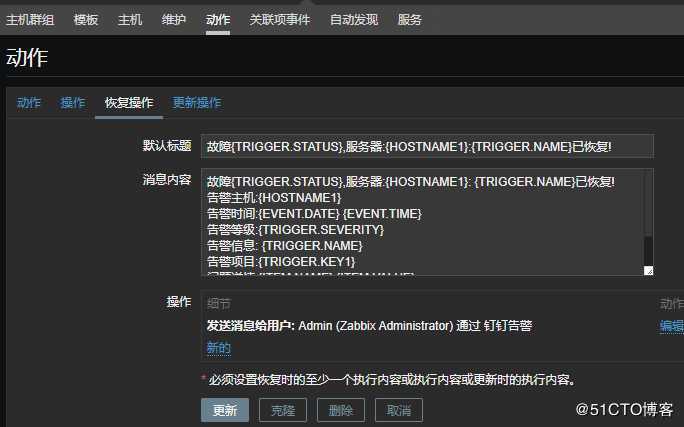The height and width of the screenshot is (427, 684).
Task: Click the 新的 operation link
Action: [219, 348]
